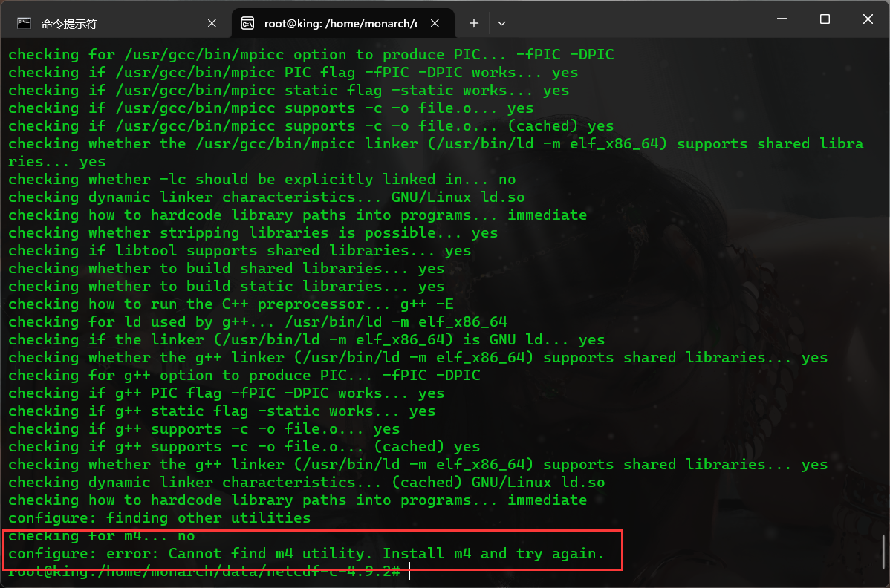Click 'configure: finding other utilities' line
Screen dimensions: 890x588
pos(160,517)
